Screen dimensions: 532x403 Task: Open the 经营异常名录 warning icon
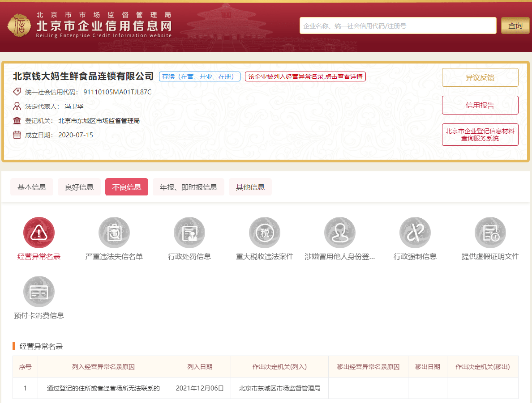[x=39, y=232]
